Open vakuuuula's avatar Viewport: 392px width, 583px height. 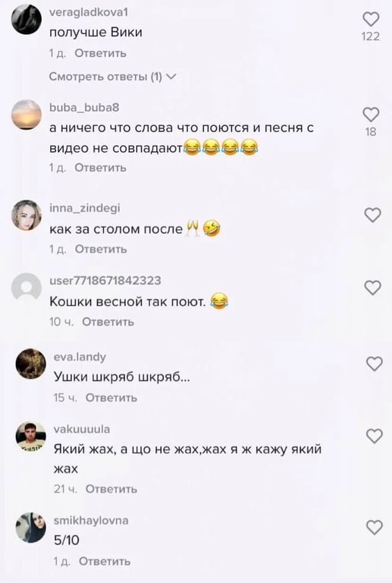pos(31,436)
